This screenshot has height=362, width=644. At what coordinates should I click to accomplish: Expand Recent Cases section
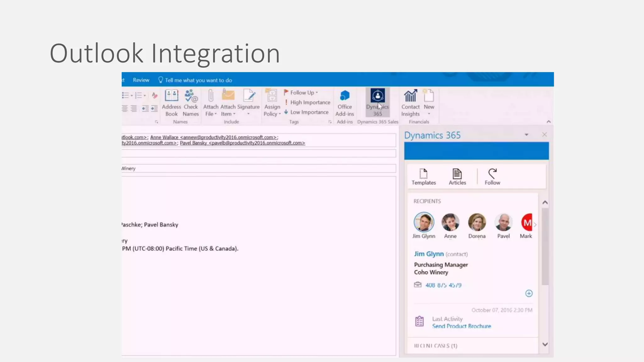436,346
